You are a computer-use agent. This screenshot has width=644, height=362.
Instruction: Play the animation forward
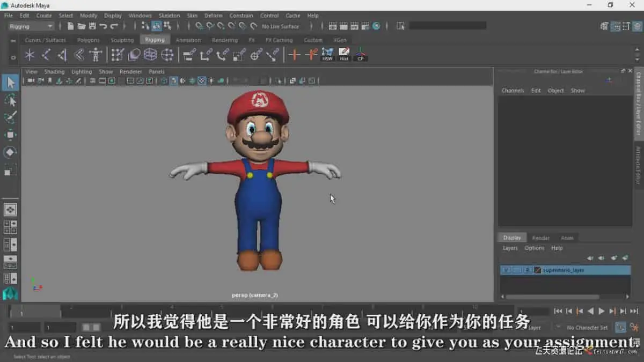tap(601, 311)
